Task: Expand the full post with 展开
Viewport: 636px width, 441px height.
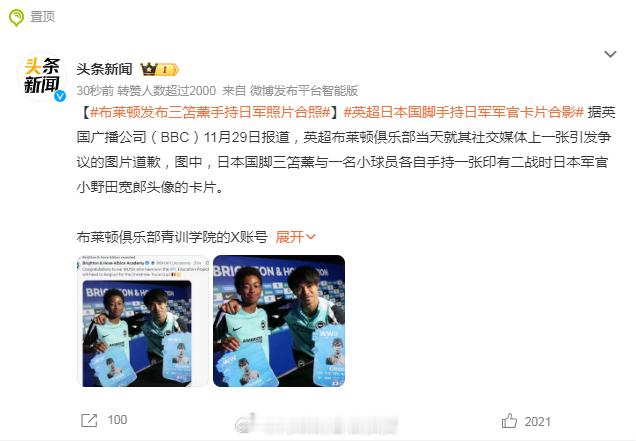Action: [289, 237]
